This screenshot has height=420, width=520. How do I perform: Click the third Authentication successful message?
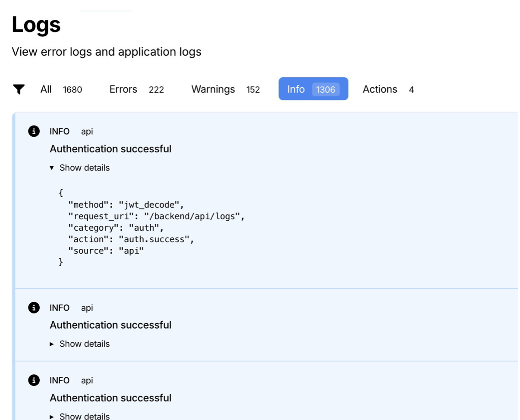tap(110, 398)
